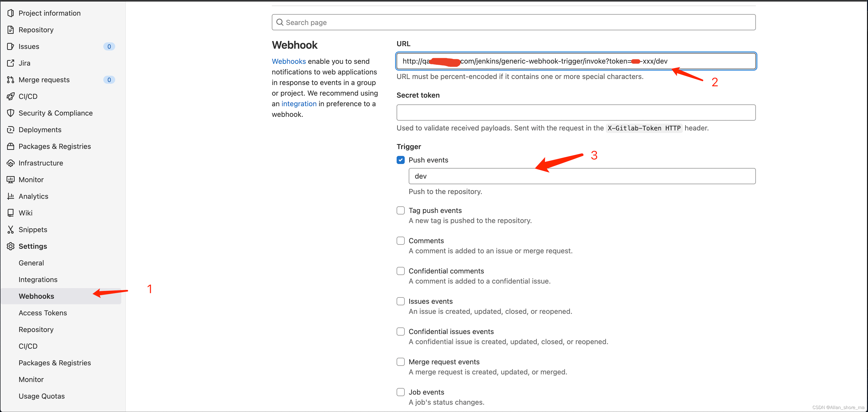Enable Tag push events trigger

(x=400, y=210)
